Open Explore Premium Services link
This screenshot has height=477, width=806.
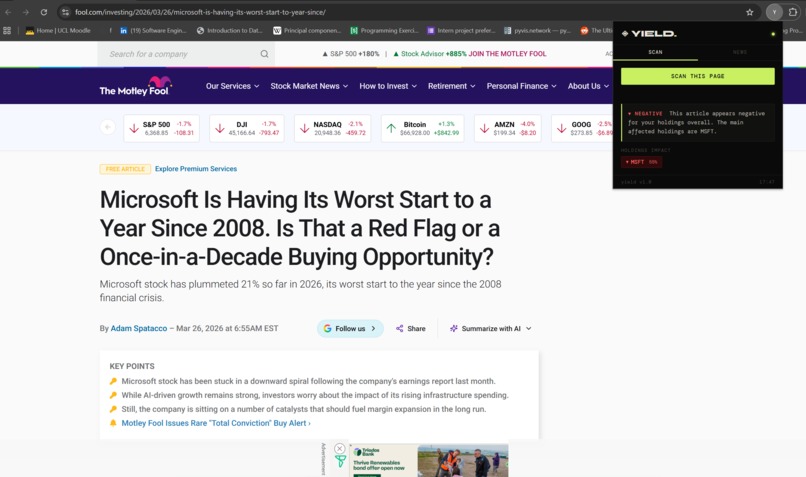tap(196, 169)
